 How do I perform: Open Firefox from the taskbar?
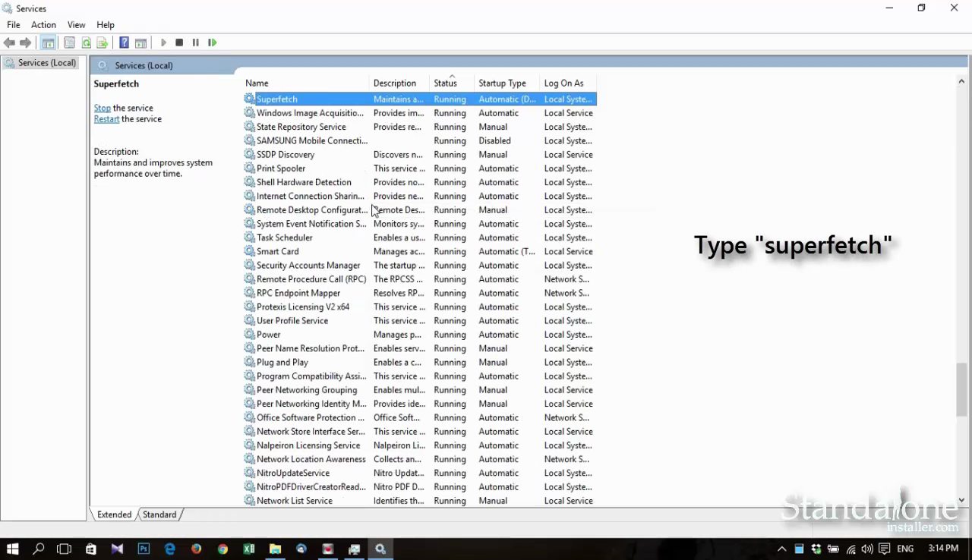pyautogui.click(x=196, y=549)
